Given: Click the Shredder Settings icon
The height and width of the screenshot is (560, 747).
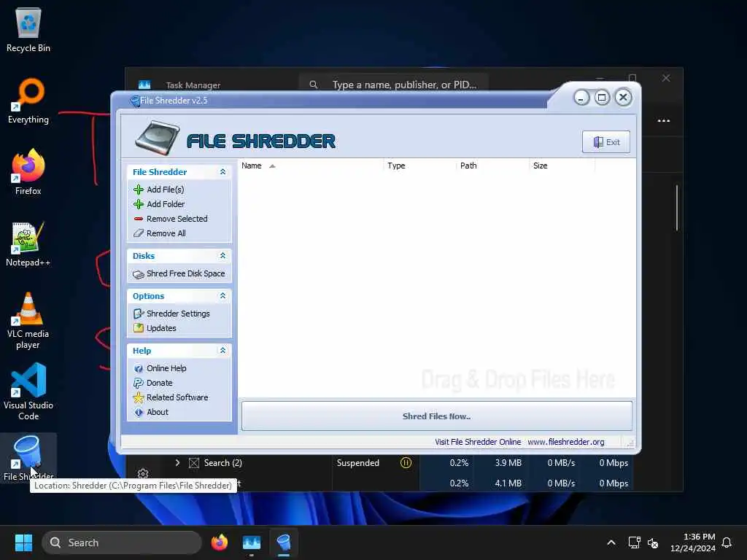Looking at the screenshot, I should [138, 314].
